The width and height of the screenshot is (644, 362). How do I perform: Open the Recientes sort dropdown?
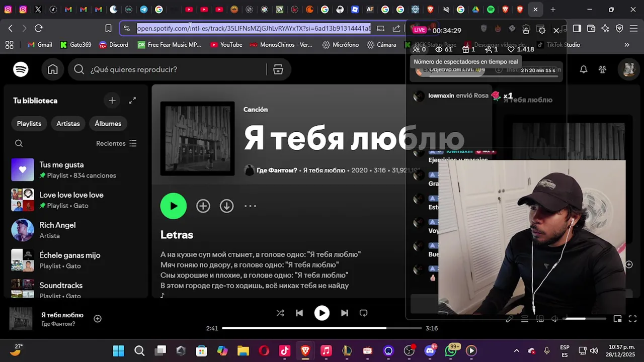point(116,143)
